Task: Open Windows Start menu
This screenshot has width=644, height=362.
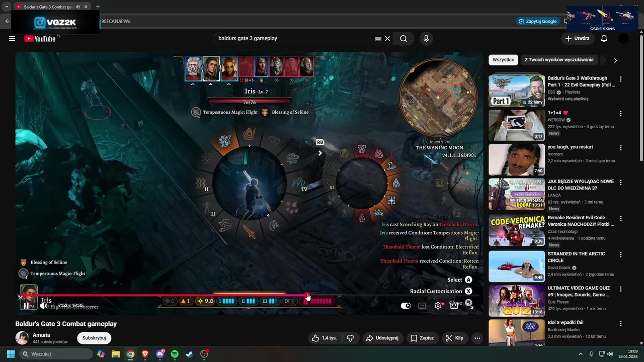Action: [11, 354]
